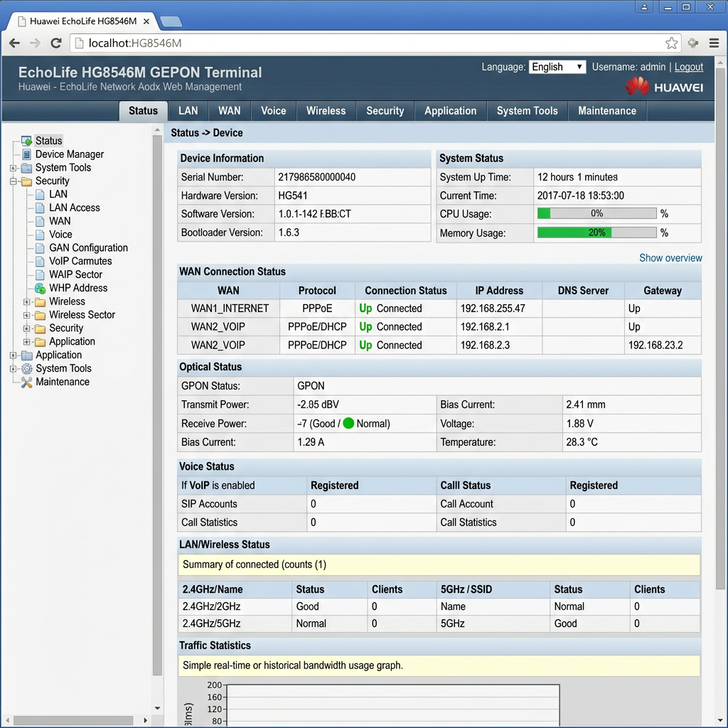
Task: Select WHP Address in the sidebar
Action: [x=78, y=289]
